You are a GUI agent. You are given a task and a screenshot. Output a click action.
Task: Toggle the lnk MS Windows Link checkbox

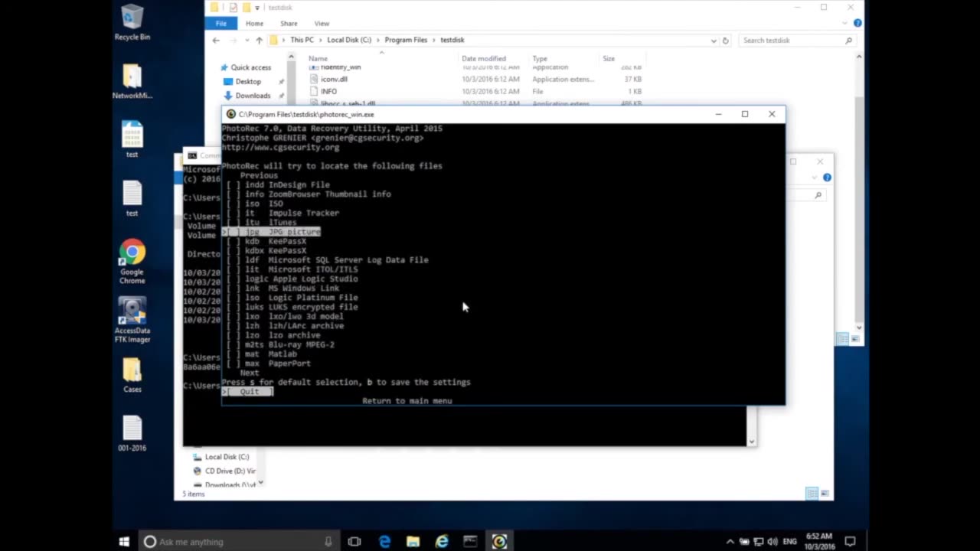tap(233, 289)
